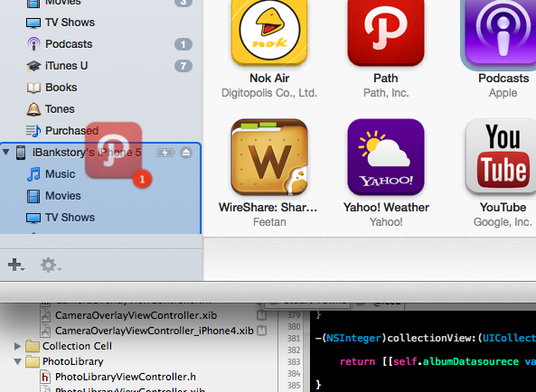
Task: Click the Digitopolis Co., Ltd. developer label
Action: (269, 93)
